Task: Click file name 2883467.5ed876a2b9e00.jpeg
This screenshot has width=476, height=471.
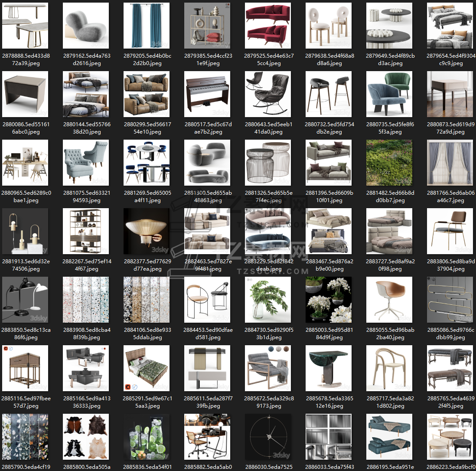Action: (x=329, y=265)
